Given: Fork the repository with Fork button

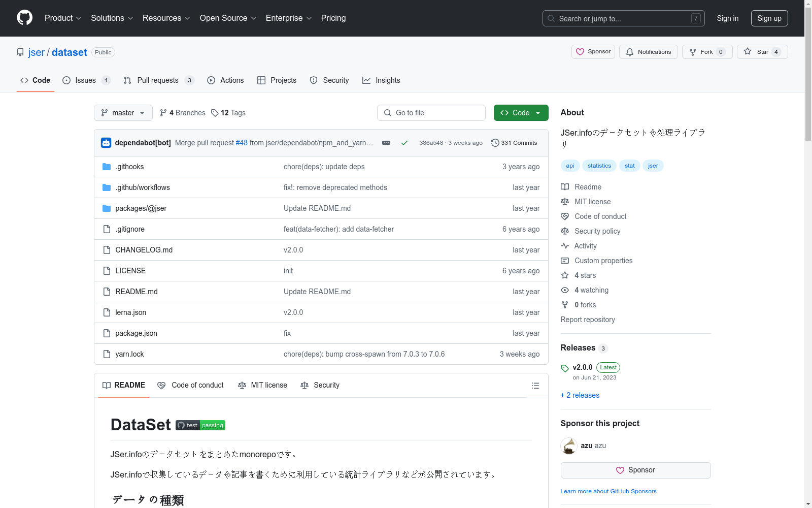Looking at the screenshot, I should coord(707,52).
